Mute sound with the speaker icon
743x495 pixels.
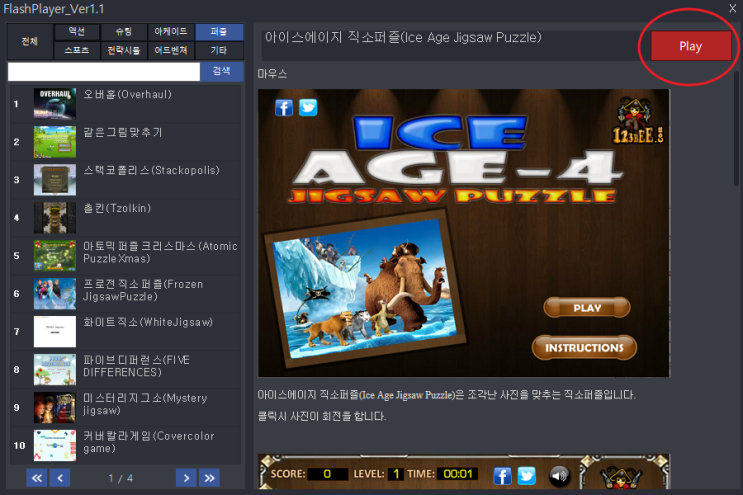click(x=559, y=476)
